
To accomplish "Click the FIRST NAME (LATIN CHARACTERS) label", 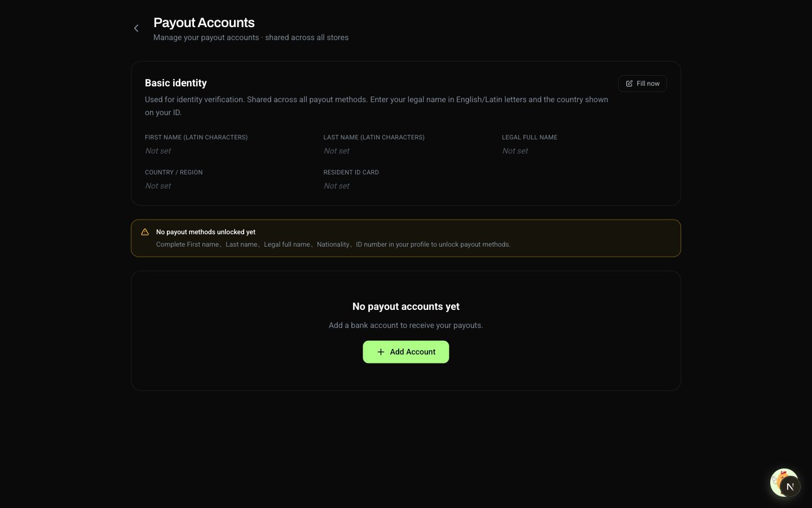I will (196, 137).
